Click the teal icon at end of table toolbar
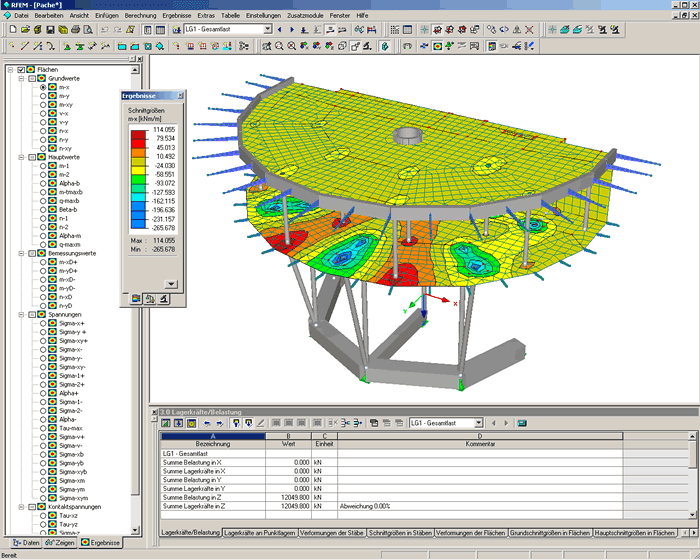Image resolution: width=700 pixels, height=560 pixels. [x=522, y=423]
